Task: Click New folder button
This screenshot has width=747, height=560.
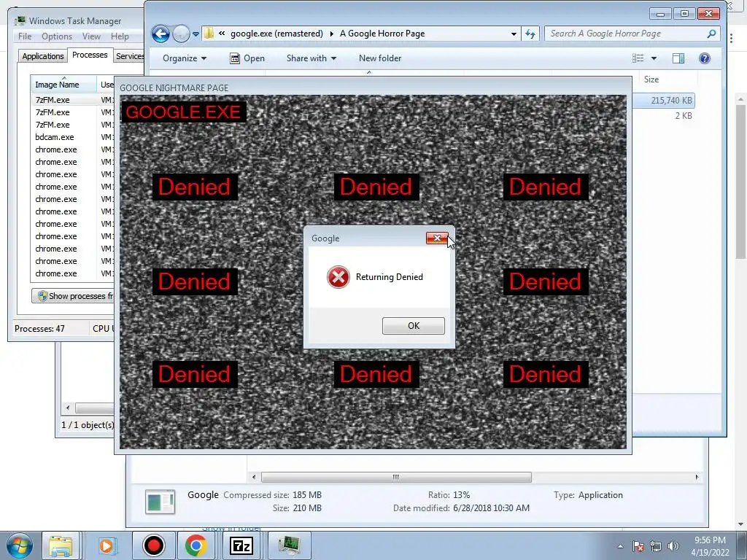Action: pyautogui.click(x=379, y=58)
